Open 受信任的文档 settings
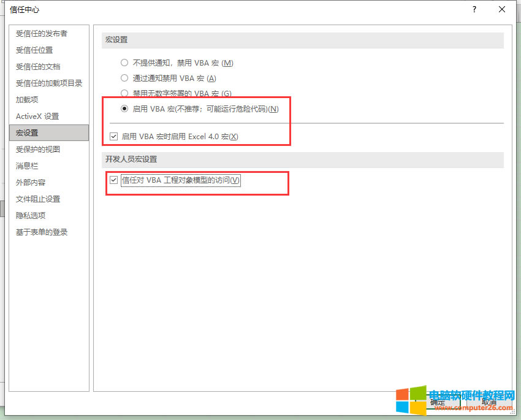The width and height of the screenshot is (521, 420). (38, 67)
